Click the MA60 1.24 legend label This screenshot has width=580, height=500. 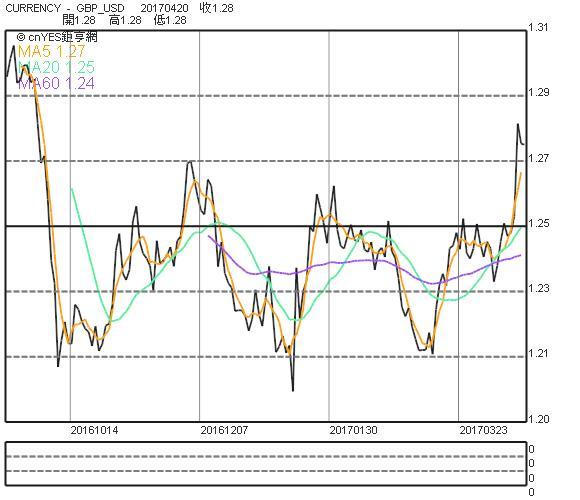(x=56, y=84)
